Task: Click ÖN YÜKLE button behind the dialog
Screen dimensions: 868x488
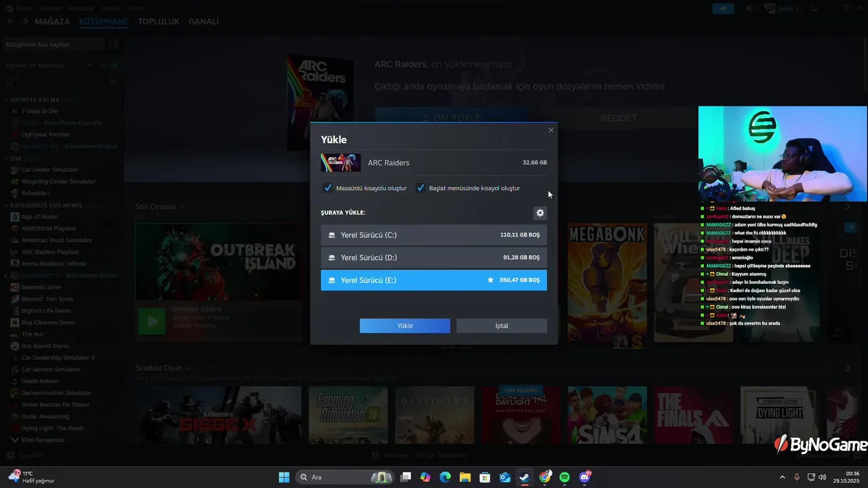Action: coord(452,117)
